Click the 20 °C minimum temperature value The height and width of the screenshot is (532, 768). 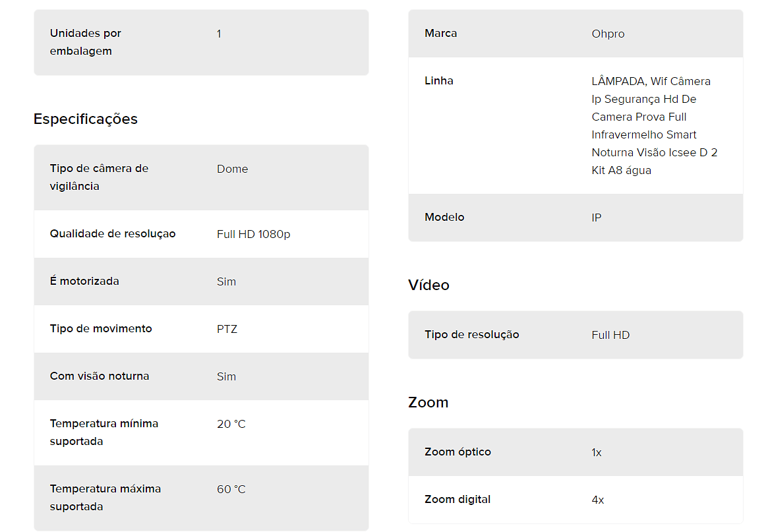pos(231,424)
